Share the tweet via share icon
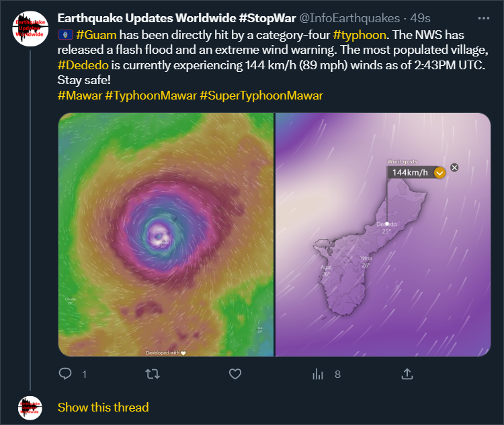 click(407, 373)
